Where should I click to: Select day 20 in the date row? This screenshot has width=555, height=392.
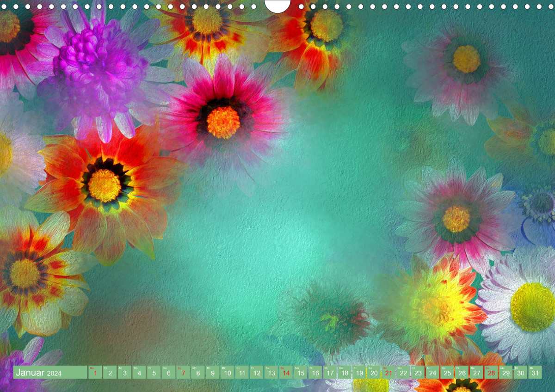[373, 372]
